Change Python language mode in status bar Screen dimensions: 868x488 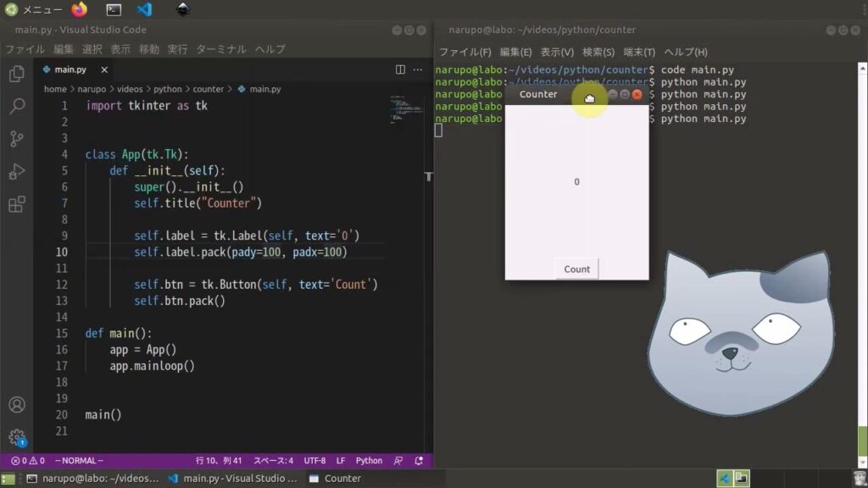click(369, 460)
